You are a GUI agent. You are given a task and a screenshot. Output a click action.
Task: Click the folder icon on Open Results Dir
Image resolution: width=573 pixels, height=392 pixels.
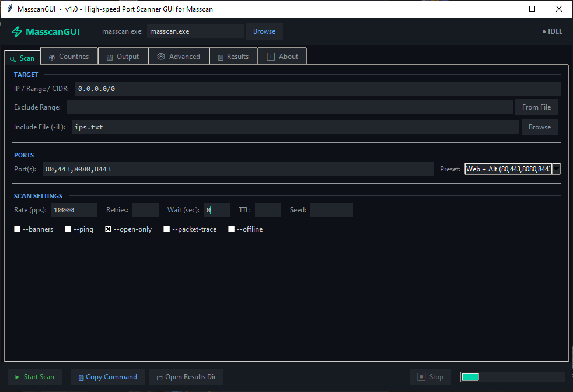pyautogui.click(x=160, y=378)
